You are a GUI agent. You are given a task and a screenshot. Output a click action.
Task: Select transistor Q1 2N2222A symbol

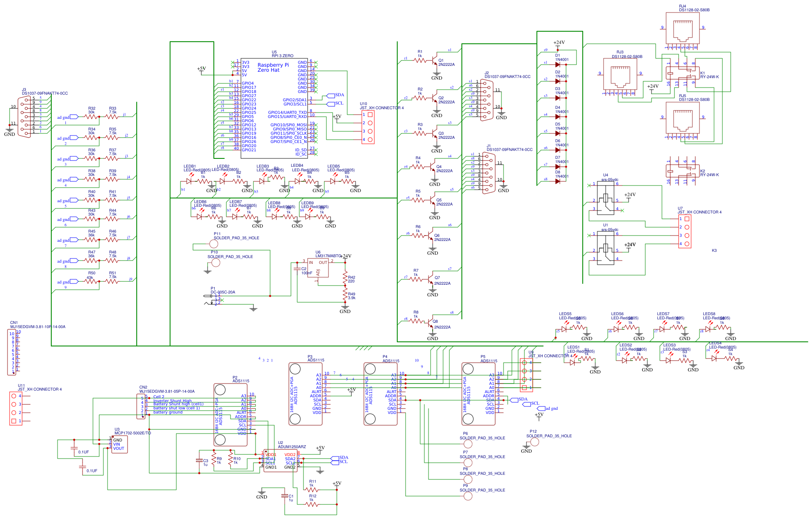pyautogui.click(x=434, y=61)
